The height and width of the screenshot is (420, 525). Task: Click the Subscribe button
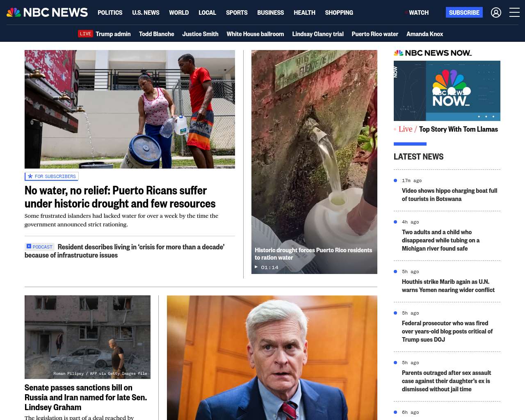pos(464,12)
